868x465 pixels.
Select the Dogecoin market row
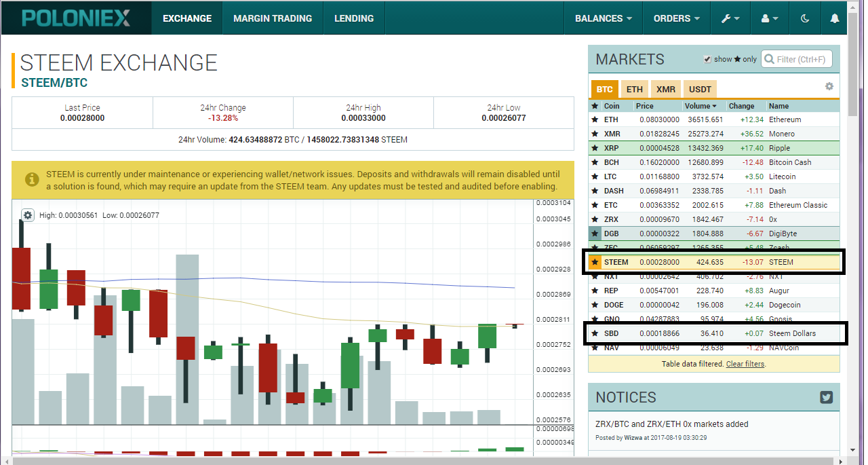(715, 305)
